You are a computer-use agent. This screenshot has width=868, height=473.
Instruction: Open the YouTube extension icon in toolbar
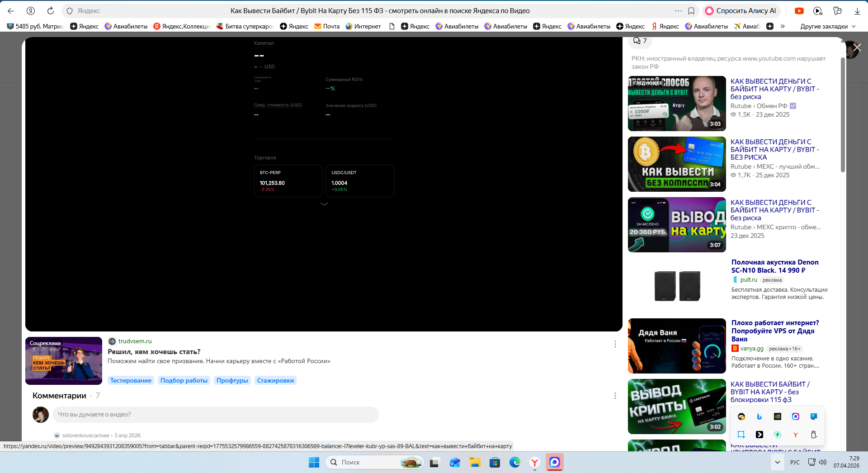pos(799,11)
